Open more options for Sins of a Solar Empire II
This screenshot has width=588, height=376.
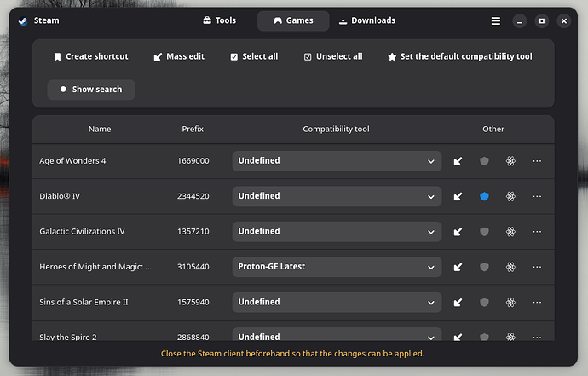tap(537, 302)
